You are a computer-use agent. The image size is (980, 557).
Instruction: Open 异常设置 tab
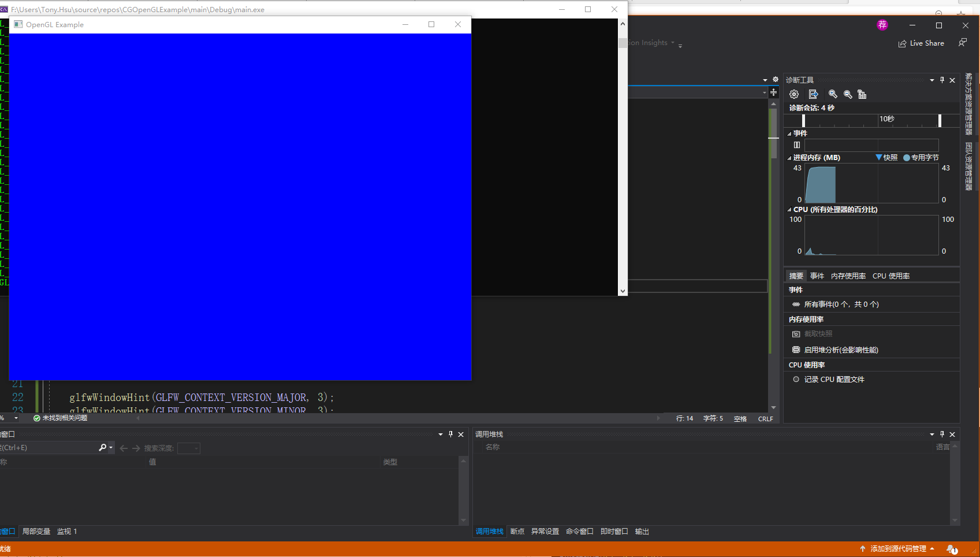point(545,531)
